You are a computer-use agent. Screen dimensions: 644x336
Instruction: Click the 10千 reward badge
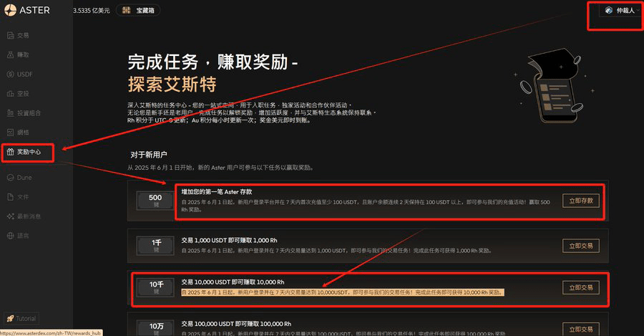point(155,287)
